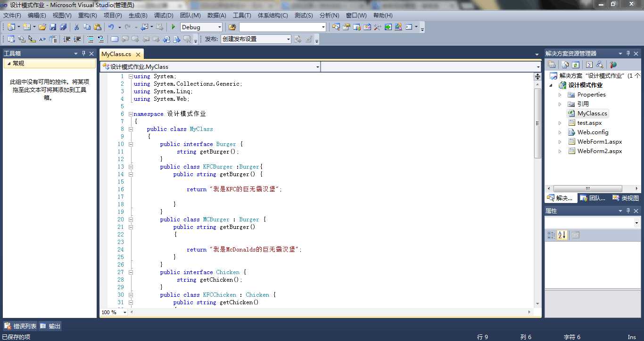Open the Toolbox wrench and hammer icon
The height and width of the screenshot is (341, 644).
tap(377, 27)
